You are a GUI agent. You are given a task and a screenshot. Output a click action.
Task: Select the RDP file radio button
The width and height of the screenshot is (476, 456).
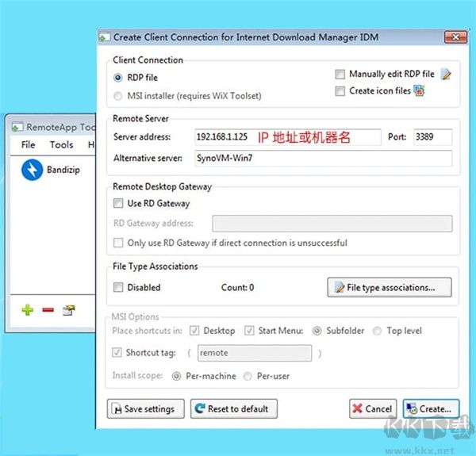click(119, 78)
